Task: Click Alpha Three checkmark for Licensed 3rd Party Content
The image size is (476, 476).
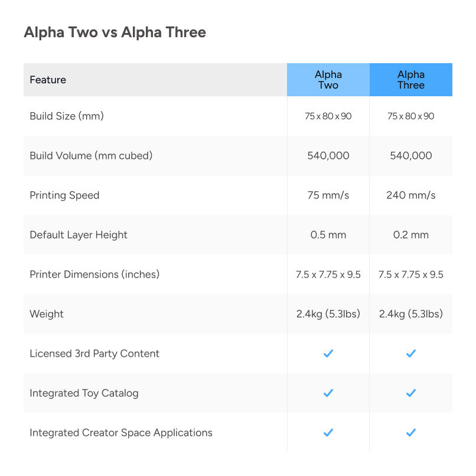Action: (x=411, y=353)
